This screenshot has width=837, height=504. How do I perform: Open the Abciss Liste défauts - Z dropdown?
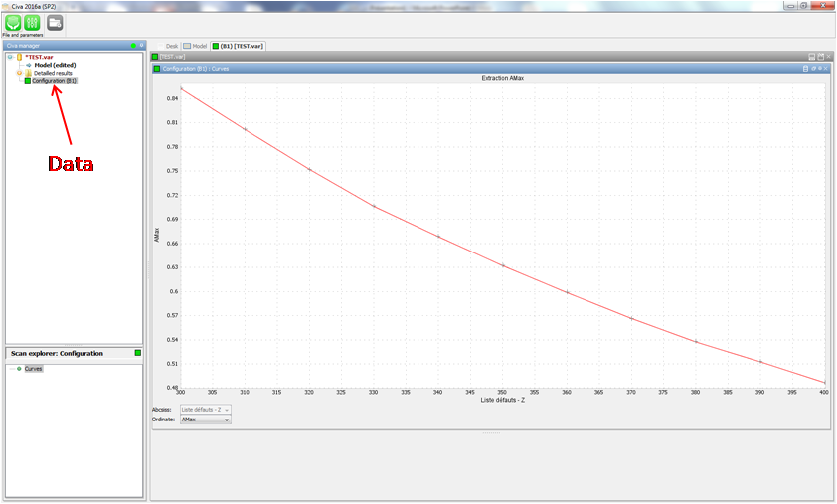point(205,410)
